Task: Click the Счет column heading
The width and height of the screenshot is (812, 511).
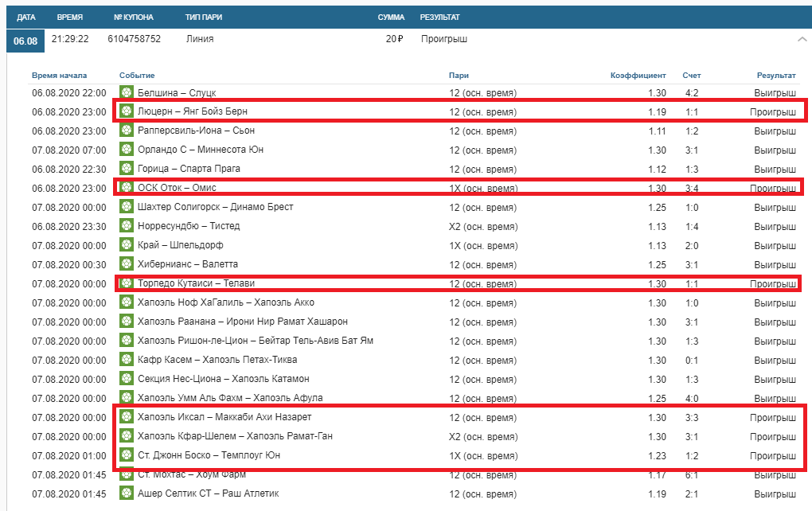Action: point(691,75)
